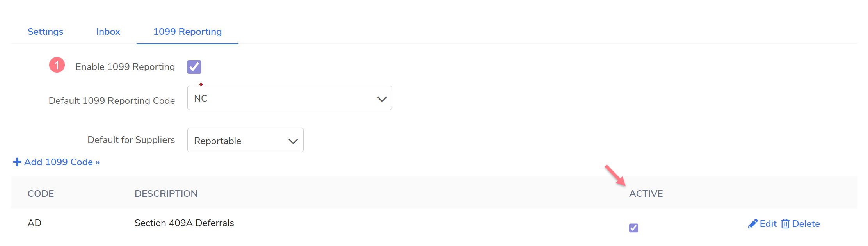Click the ACTIVE column header
The height and width of the screenshot is (246, 868).
point(646,194)
